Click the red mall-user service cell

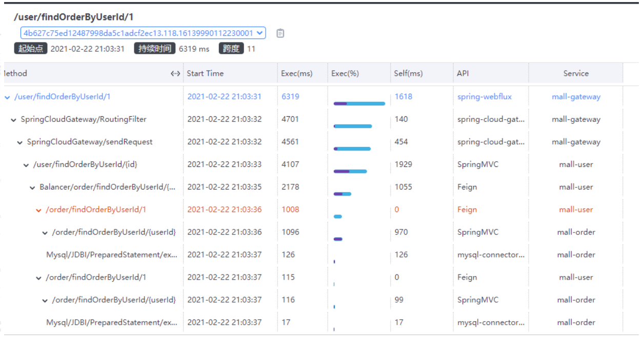point(576,209)
